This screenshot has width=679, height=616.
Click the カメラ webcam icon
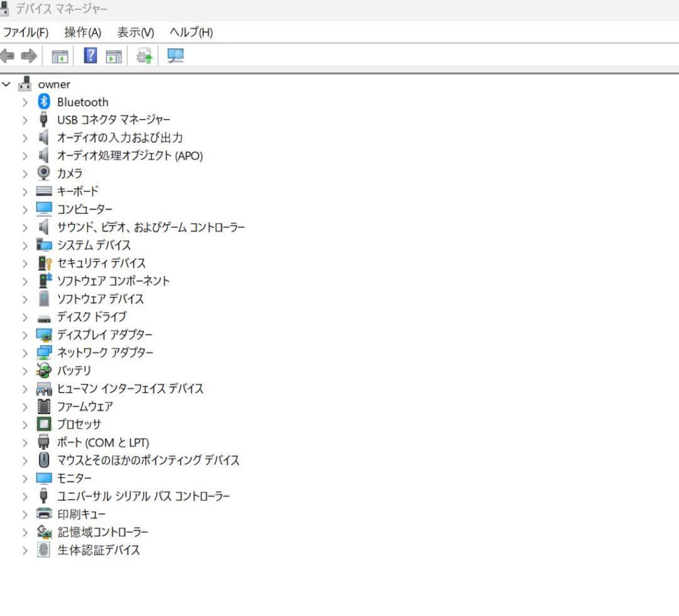43,173
